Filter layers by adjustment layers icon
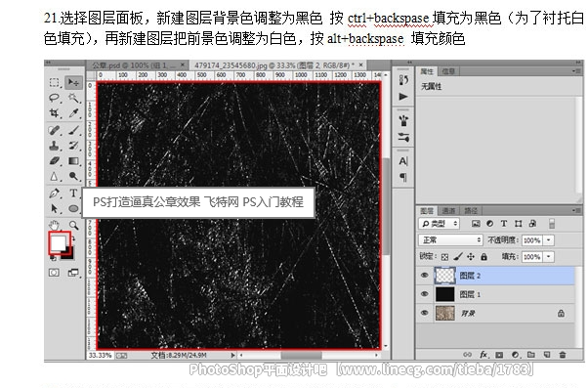The width and height of the screenshot is (588, 388). pyautogui.click(x=489, y=224)
